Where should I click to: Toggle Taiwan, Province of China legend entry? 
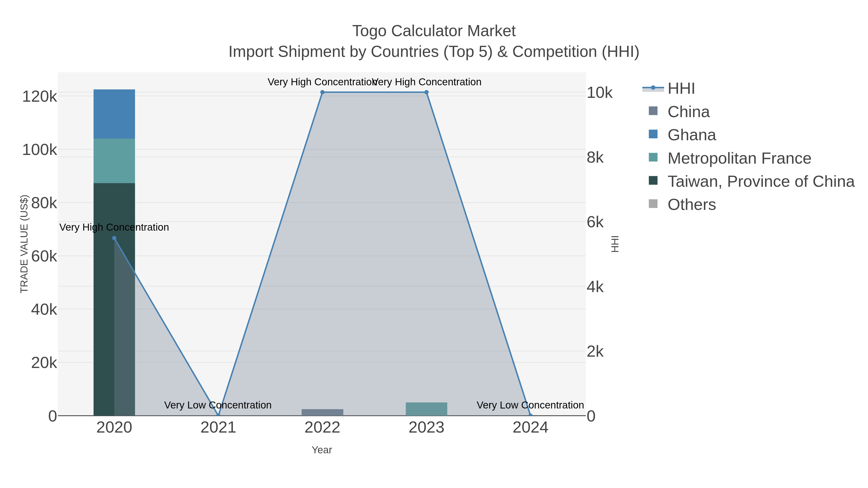[751, 181]
